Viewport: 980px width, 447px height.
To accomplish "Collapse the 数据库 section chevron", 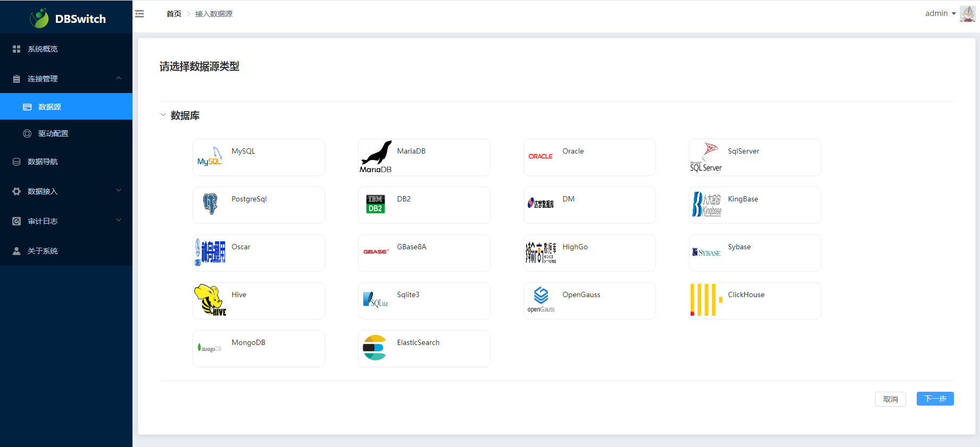I will click(x=163, y=115).
